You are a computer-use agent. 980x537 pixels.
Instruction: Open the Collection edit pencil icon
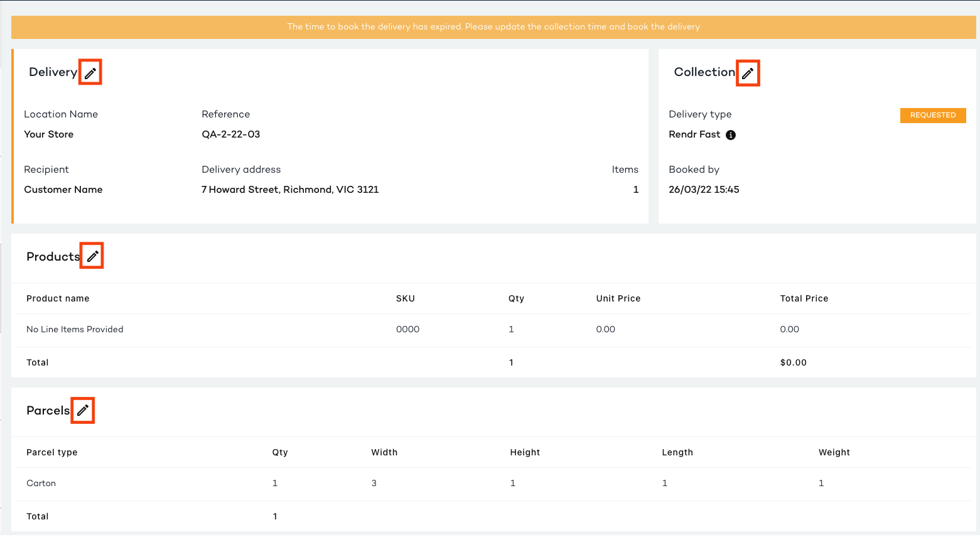point(747,73)
